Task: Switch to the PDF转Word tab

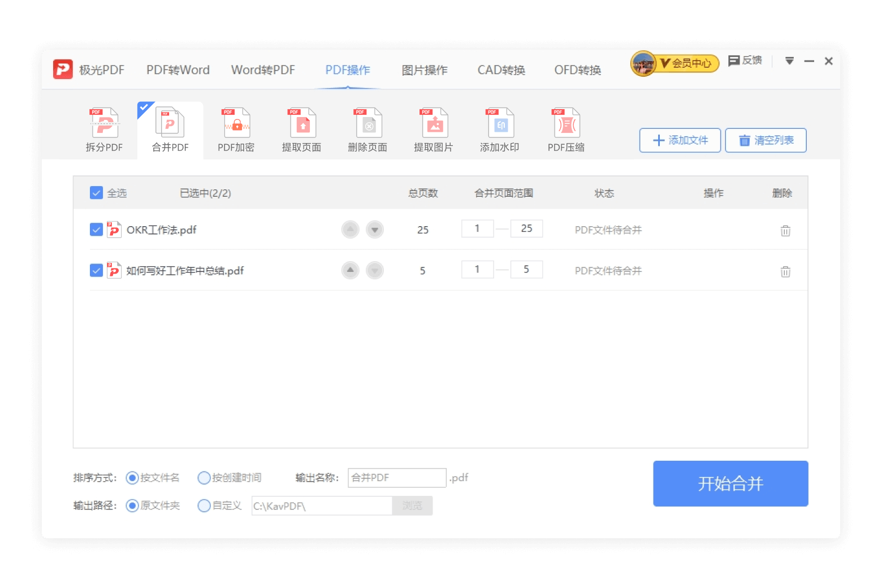Action: 178,70
